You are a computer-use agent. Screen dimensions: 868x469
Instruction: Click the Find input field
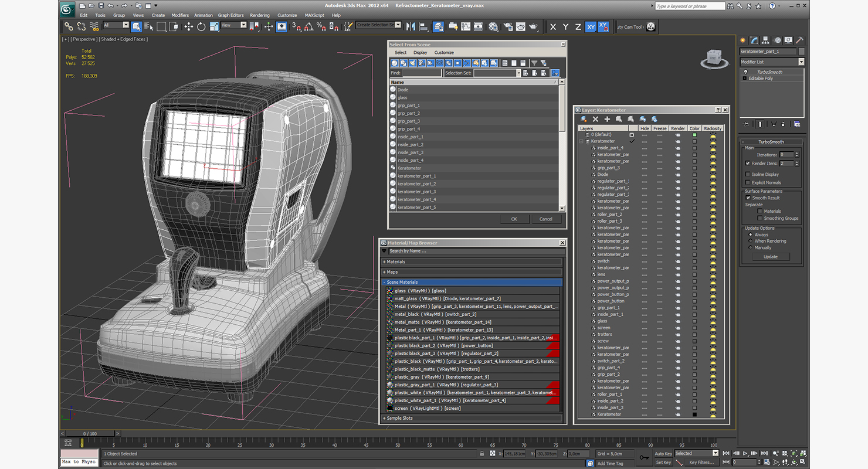click(x=422, y=73)
